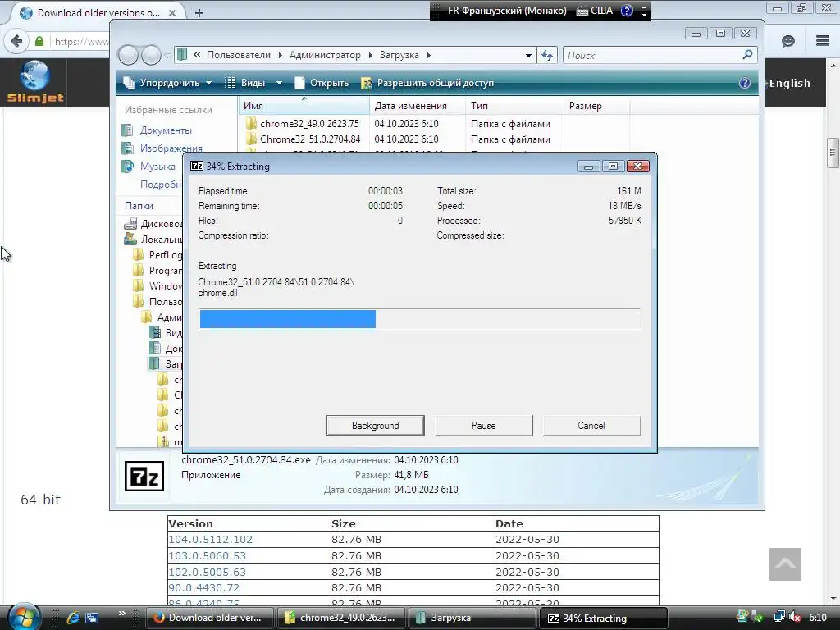Switch to Download older ver... taskbar button
840x630 pixels.
210,618
